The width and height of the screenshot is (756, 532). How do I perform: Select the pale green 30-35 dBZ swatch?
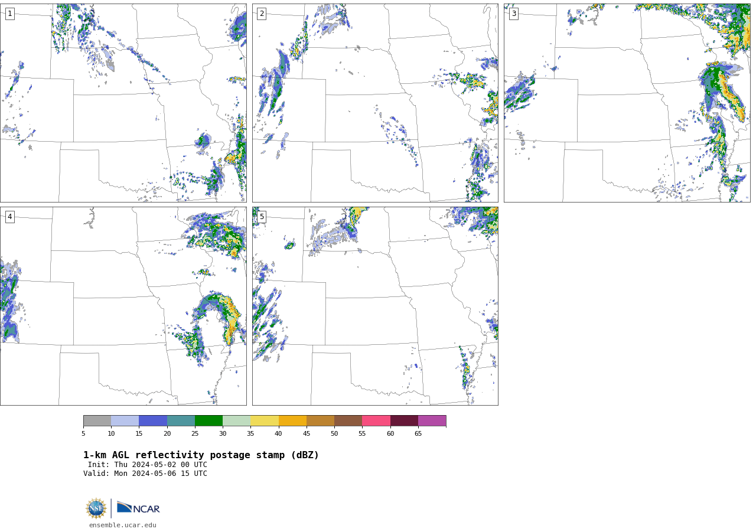click(x=237, y=421)
